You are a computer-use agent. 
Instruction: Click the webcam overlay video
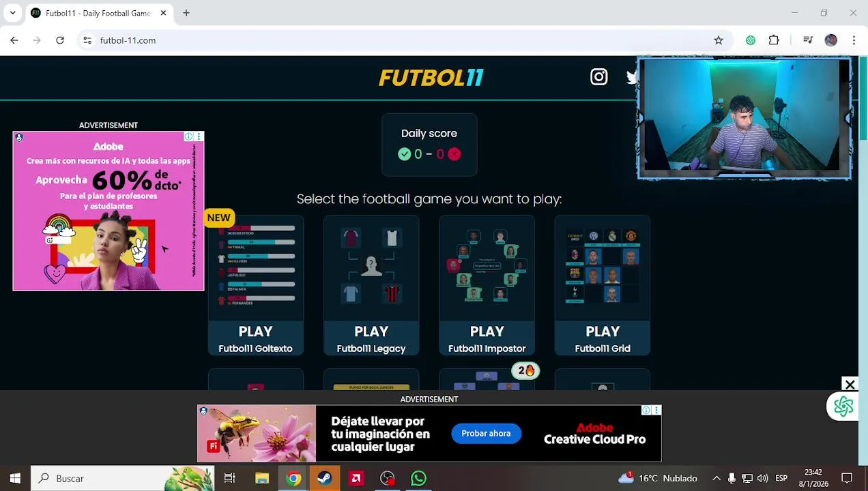744,119
